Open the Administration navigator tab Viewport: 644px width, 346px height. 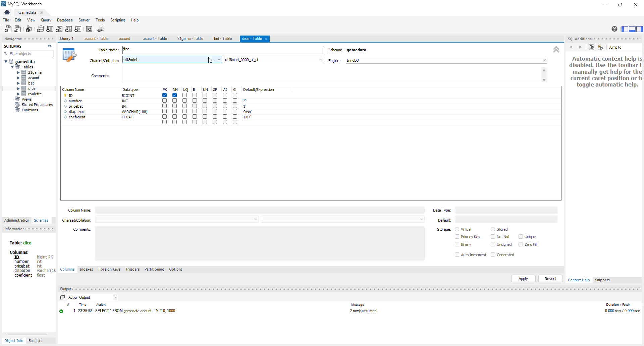[17, 220]
